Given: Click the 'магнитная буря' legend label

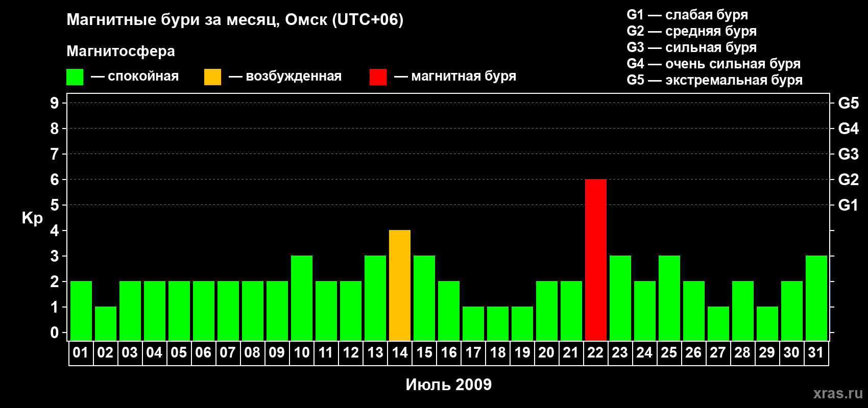Looking at the screenshot, I should (x=464, y=76).
